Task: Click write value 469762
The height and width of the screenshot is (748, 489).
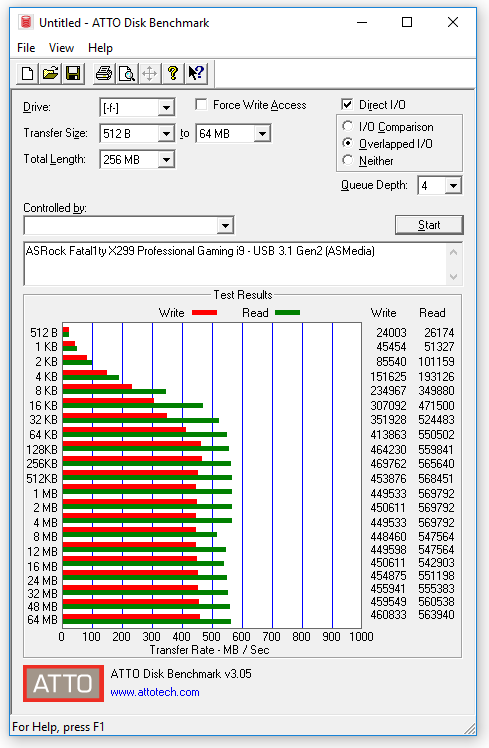Action: pos(388,464)
